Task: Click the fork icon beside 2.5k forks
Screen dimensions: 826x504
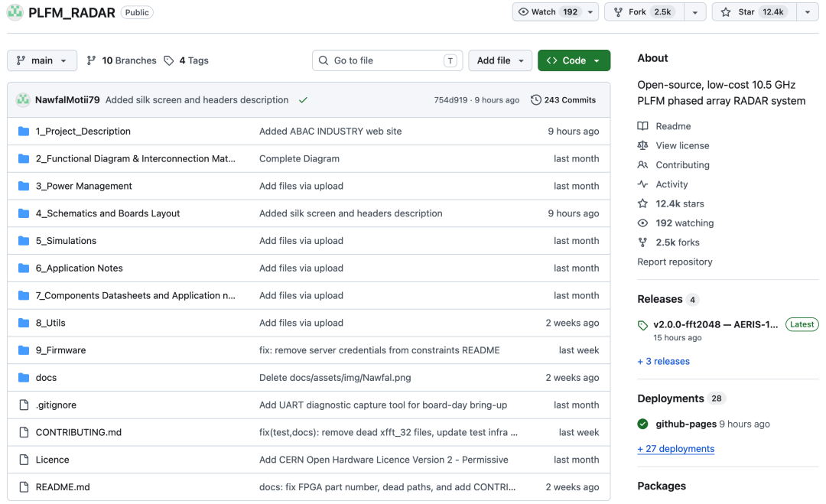Action: [642, 242]
